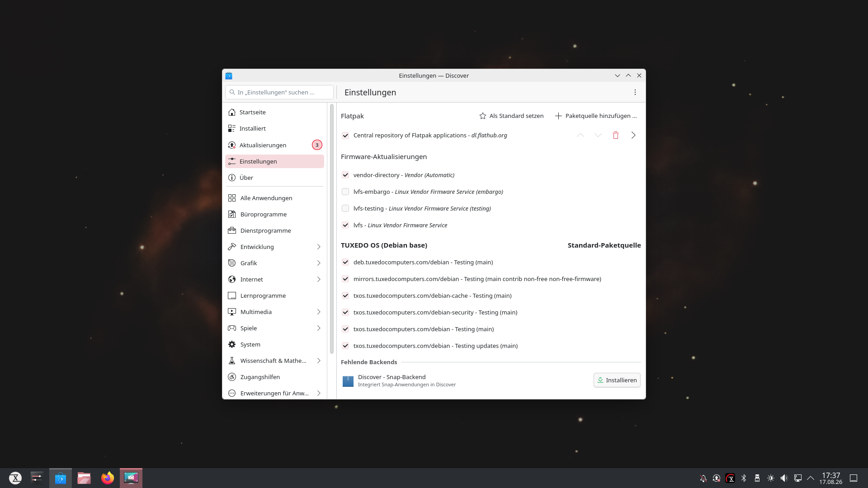Open the System category

coord(274,344)
